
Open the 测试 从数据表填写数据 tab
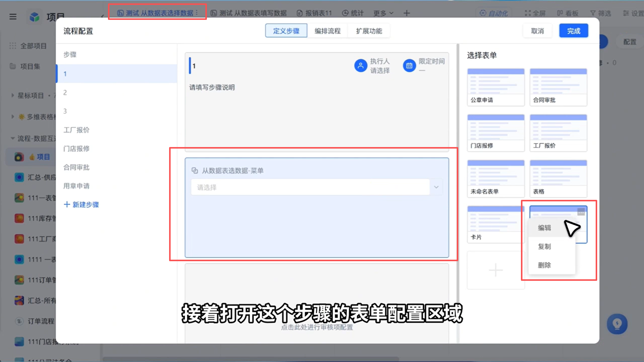point(249,13)
